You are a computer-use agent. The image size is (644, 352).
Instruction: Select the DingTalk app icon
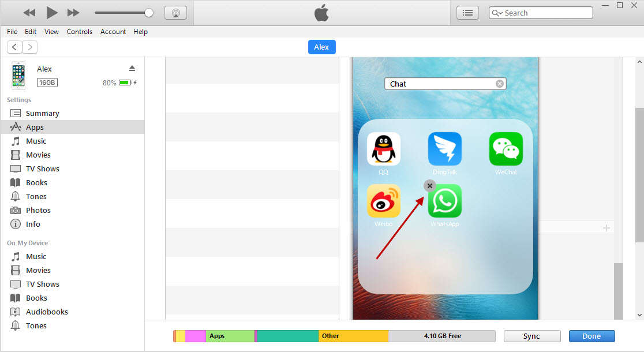[x=445, y=149]
